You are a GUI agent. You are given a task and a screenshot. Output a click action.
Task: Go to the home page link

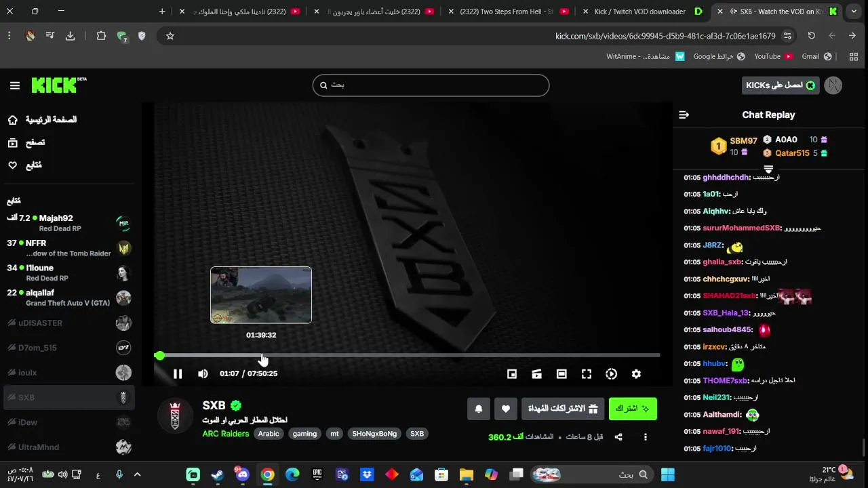click(42, 120)
